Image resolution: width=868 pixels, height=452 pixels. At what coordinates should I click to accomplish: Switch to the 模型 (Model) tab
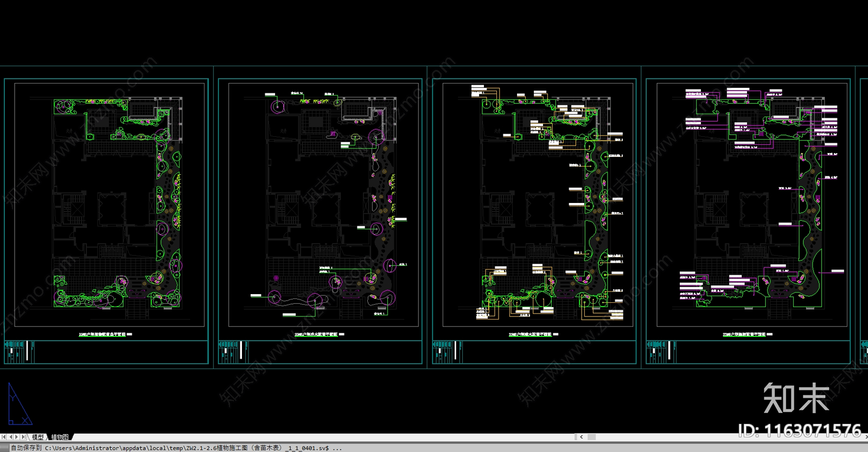[38, 437]
